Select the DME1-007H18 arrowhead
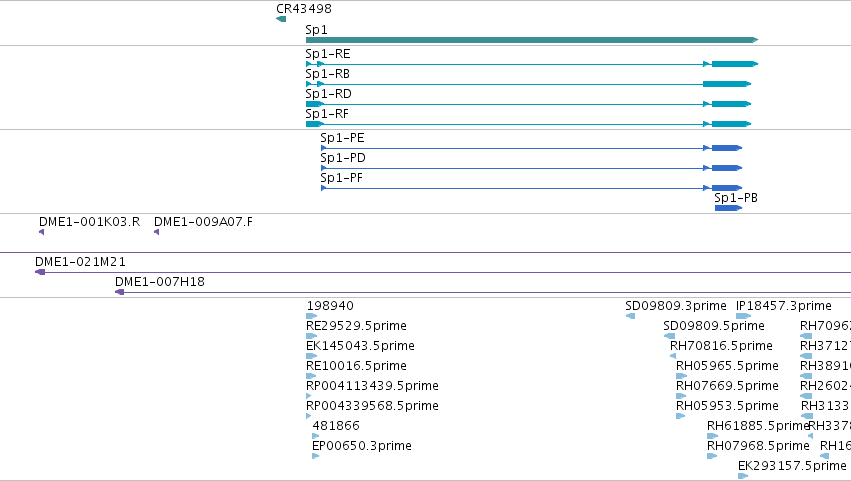 pyautogui.click(x=120, y=292)
